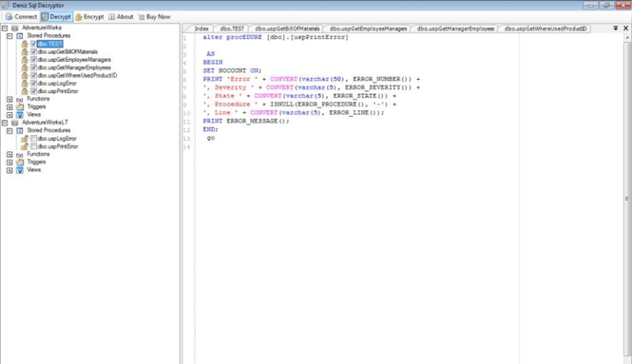Select dbo.TEST in the tree
The image size is (632, 364).
pos(50,44)
